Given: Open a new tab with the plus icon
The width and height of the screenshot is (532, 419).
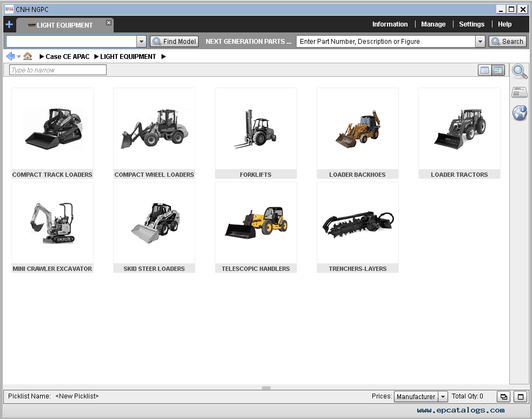Looking at the screenshot, I should click(x=9, y=24).
